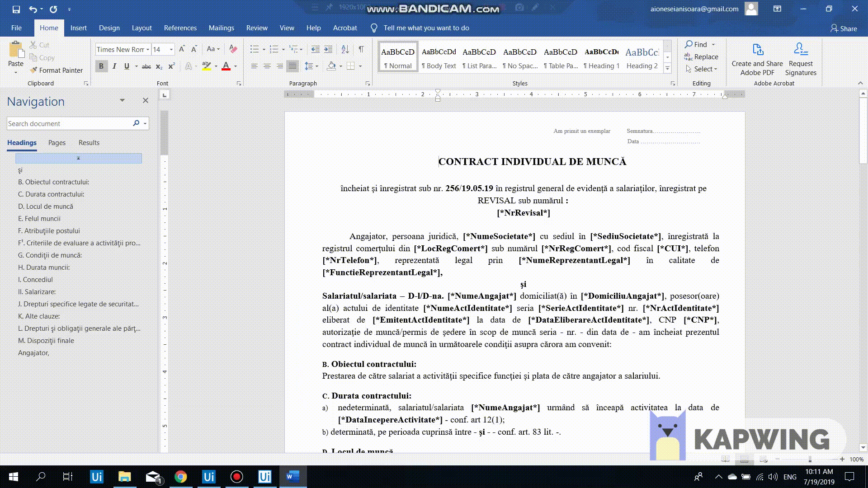Click the Sort paragraph icon
Viewport: 868px width, 488px height.
pyautogui.click(x=345, y=49)
